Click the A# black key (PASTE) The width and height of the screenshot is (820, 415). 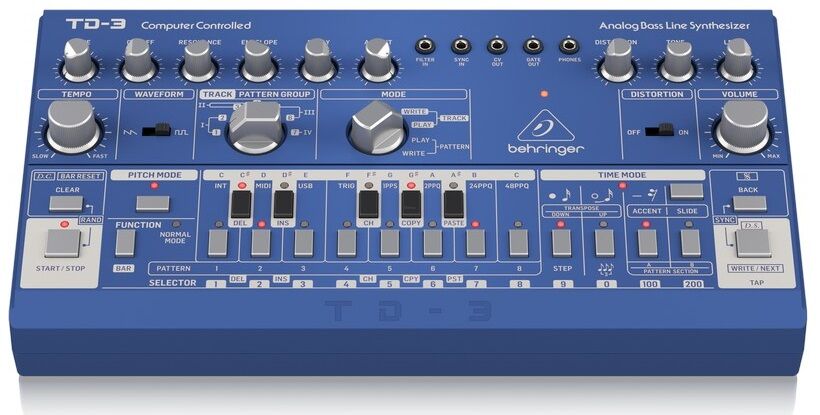453,204
